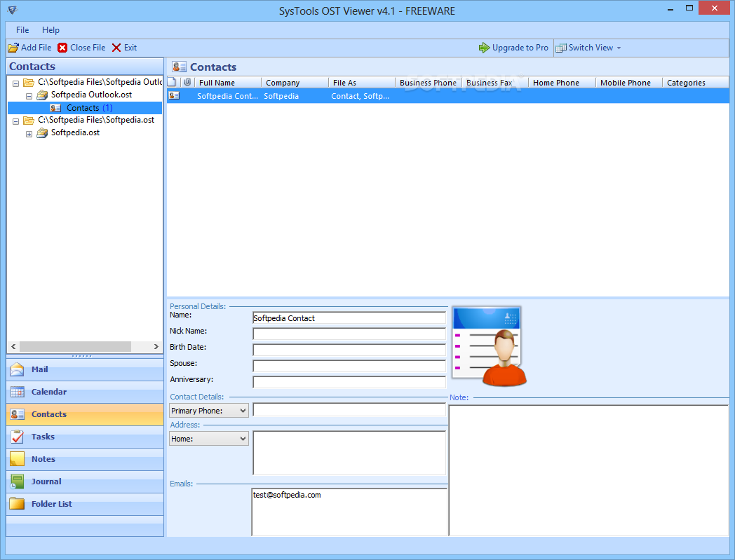The height and width of the screenshot is (560, 735).
Task: Click the attachment paperclip column header icon
Action: (x=187, y=83)
